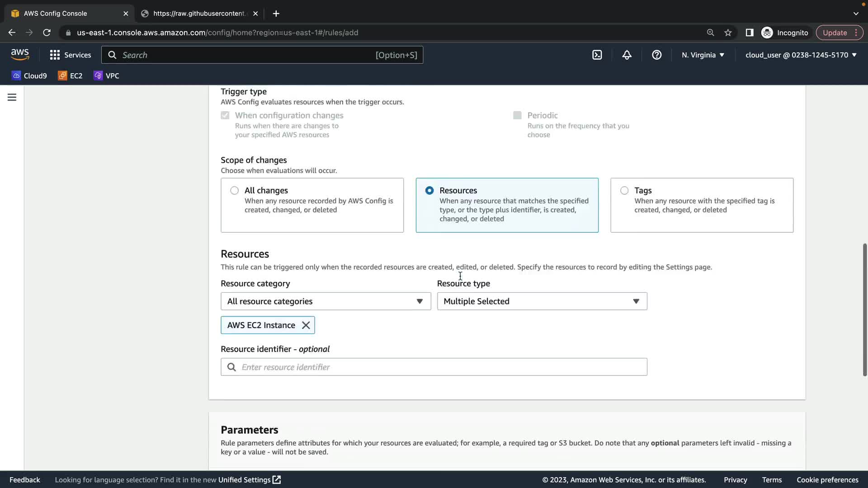Click the Cookie preferences link
Viewport: 868px width, 488px height.
tap(827, 480)
